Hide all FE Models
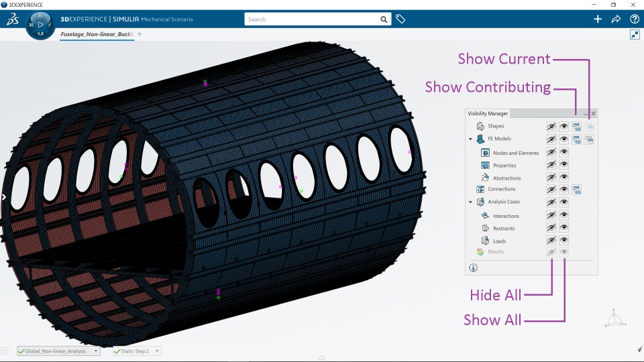Screen dimensions: 644x362 point(551,139)
